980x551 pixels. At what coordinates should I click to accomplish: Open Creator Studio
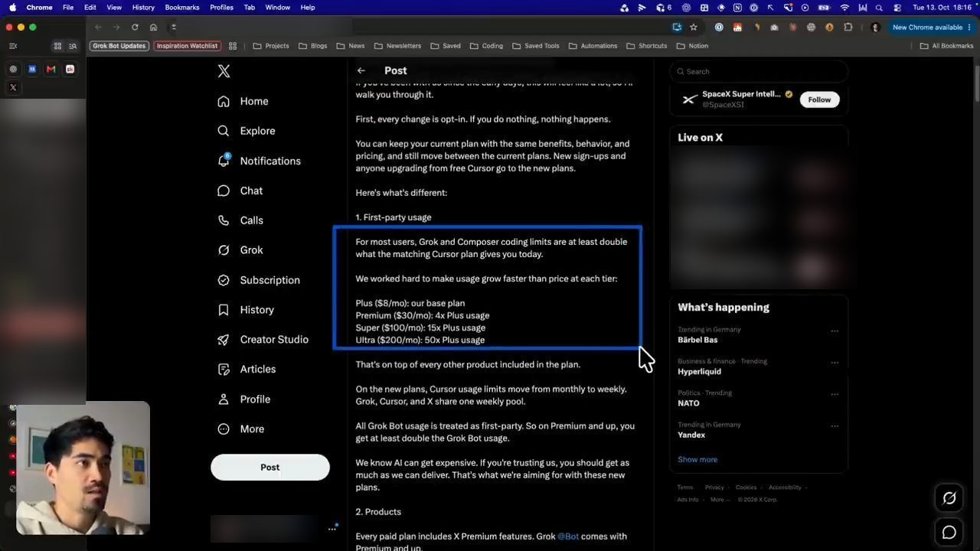pos(263,340)
